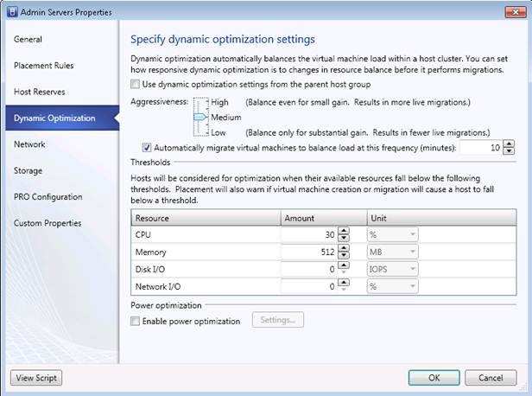Click the Disk I/O resource row label
This screenshot has width=532, height=396.
150,269
